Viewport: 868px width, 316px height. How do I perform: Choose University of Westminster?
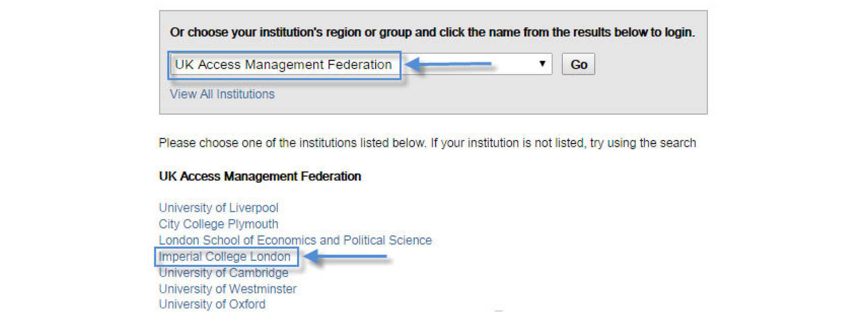click(228, 289)
